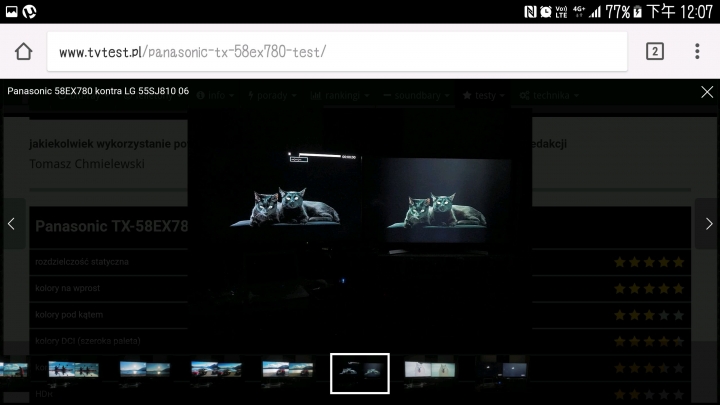Select the white dog comparison thumbnail
The width and height of the screenshot is (720, 405).
[430, 370]
